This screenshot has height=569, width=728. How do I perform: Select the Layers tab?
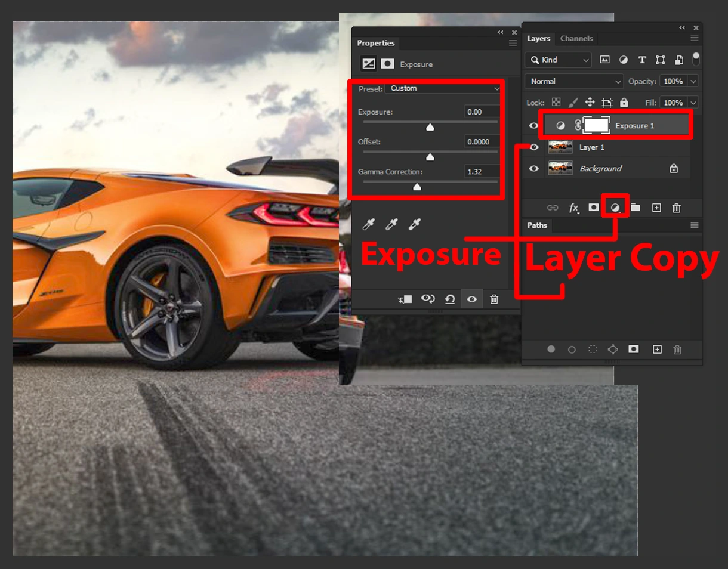pyautogui.click(x=538, y=38)
